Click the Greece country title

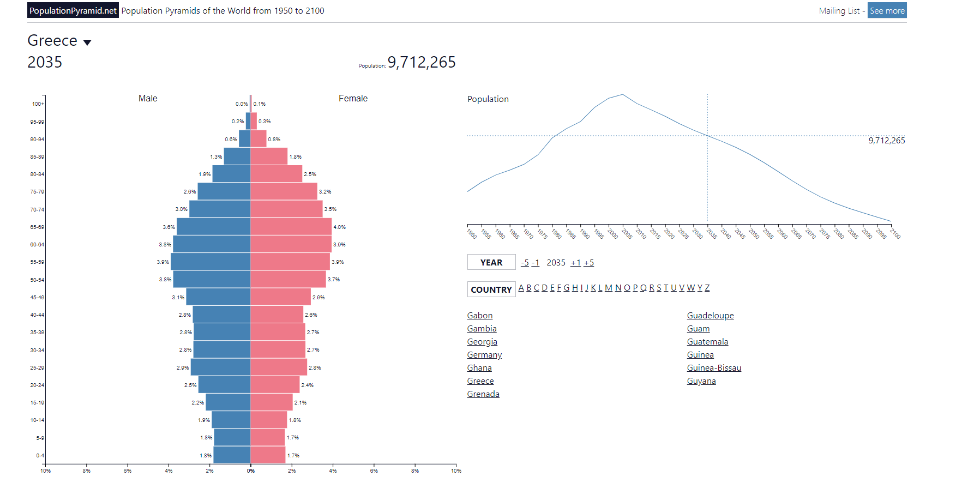click(52, 40)
